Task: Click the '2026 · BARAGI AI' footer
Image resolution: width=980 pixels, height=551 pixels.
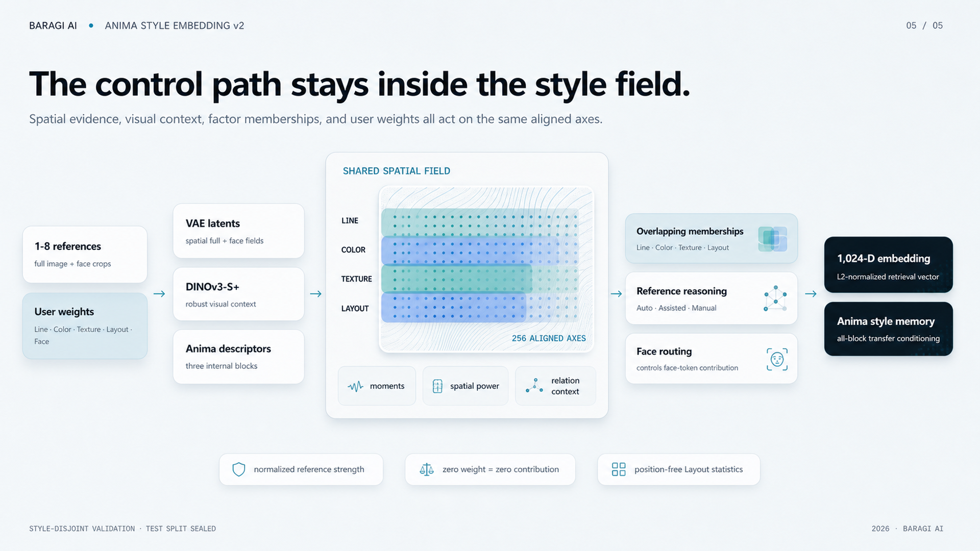Action: click(x=908, y=529)
